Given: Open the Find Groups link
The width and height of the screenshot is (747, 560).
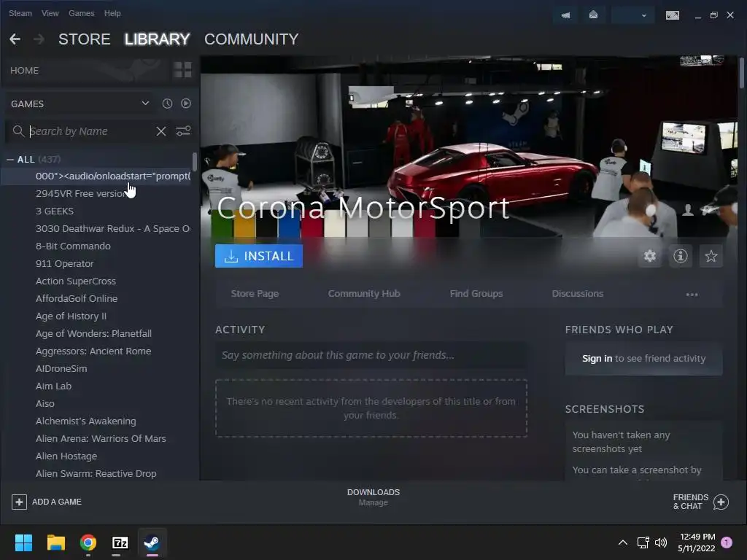Looking at the screenshot, I should point(476,293).
